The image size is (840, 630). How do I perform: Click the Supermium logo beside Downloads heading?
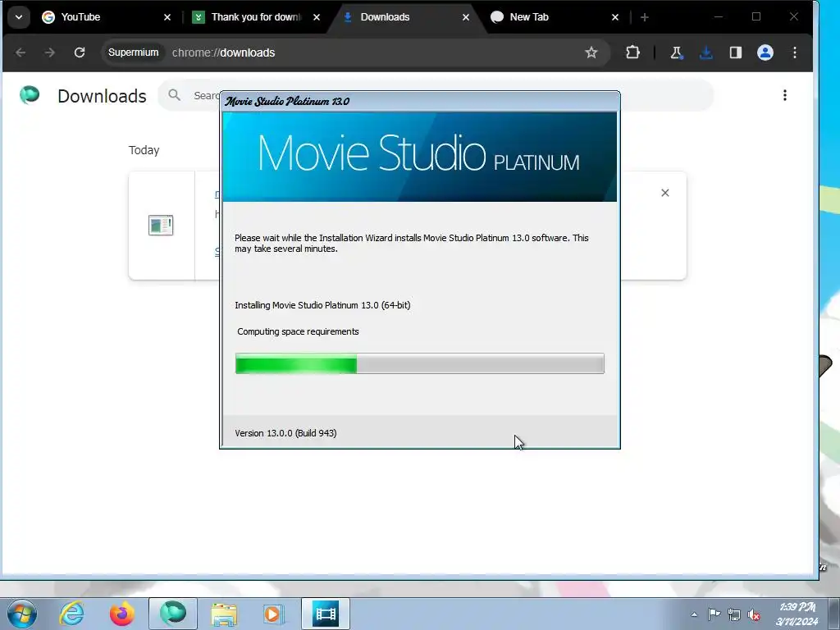(x=30, y=95)
